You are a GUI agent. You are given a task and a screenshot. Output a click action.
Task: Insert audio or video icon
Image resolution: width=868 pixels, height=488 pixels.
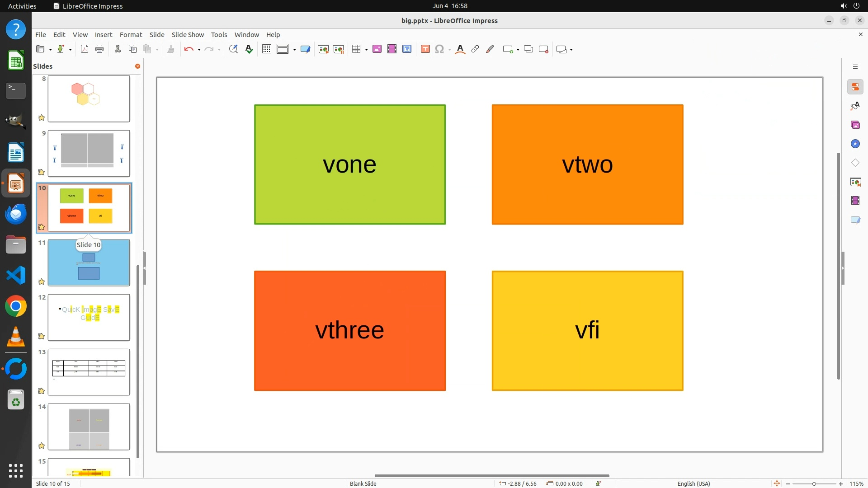click(x=392, y=49)
